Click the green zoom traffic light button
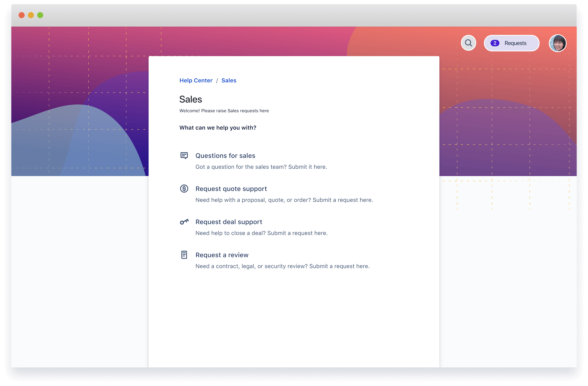Viewport: 588px width, 386px height. click(40, 15)
